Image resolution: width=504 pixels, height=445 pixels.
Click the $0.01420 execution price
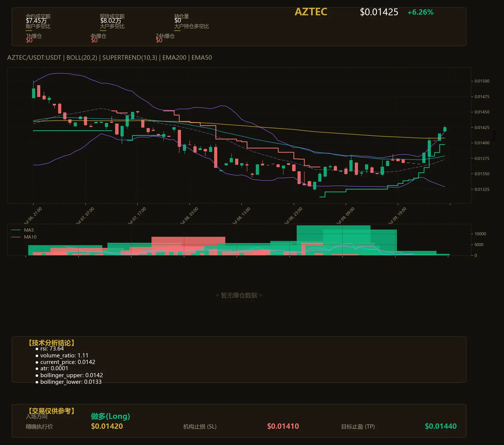pyautogui.click(x=107, y=426)
